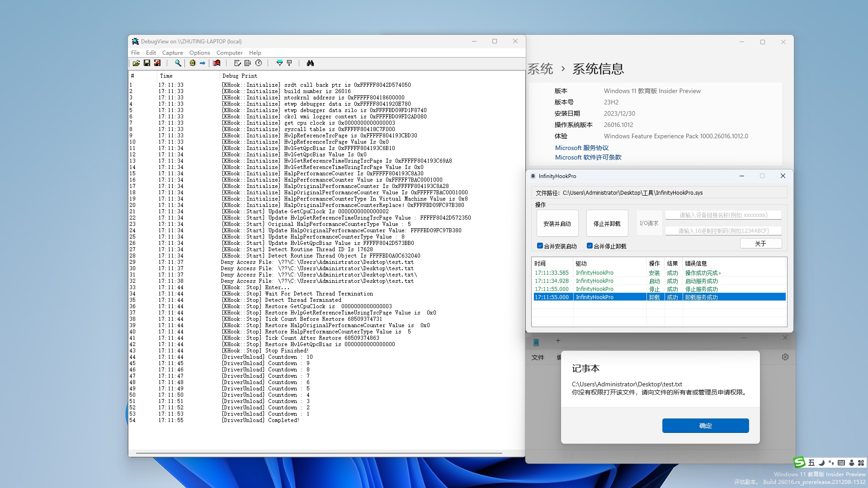The width and height of the screenshot is (868, 488).
Task: Click the 驱动 column header in InfinityHookPro
Action: click(610, 263)
